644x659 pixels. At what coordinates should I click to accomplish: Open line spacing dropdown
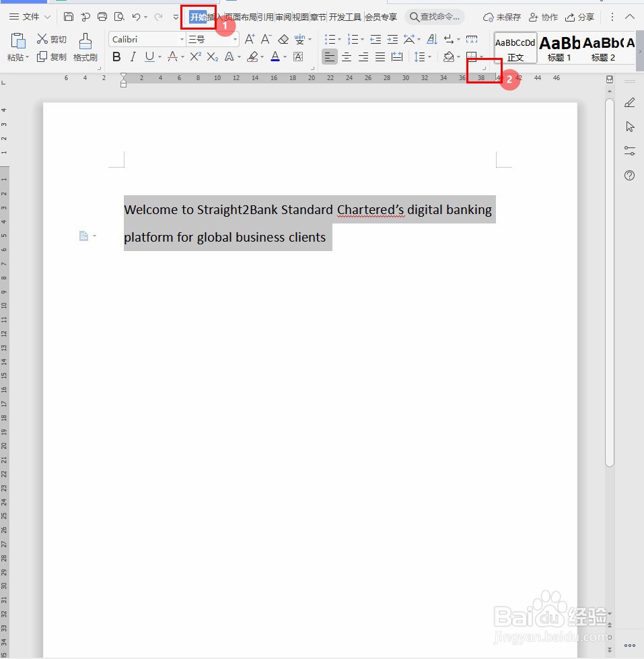tap(429, 57)
